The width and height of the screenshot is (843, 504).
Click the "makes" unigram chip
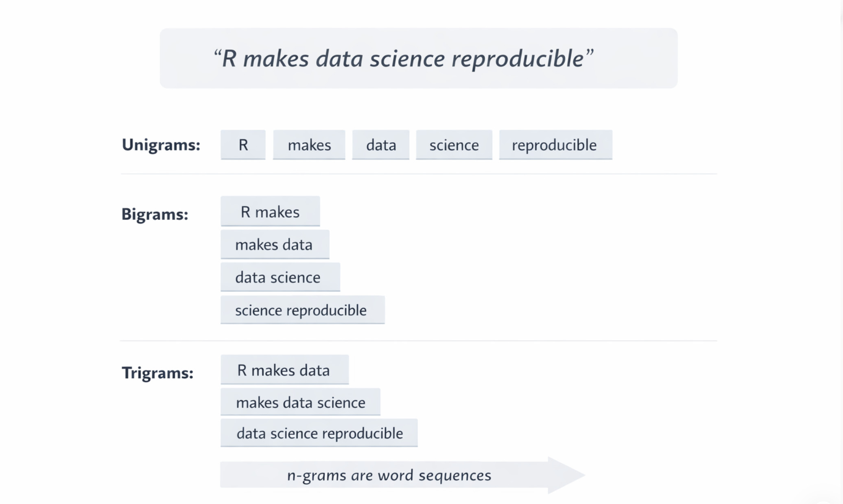[309, 145]
